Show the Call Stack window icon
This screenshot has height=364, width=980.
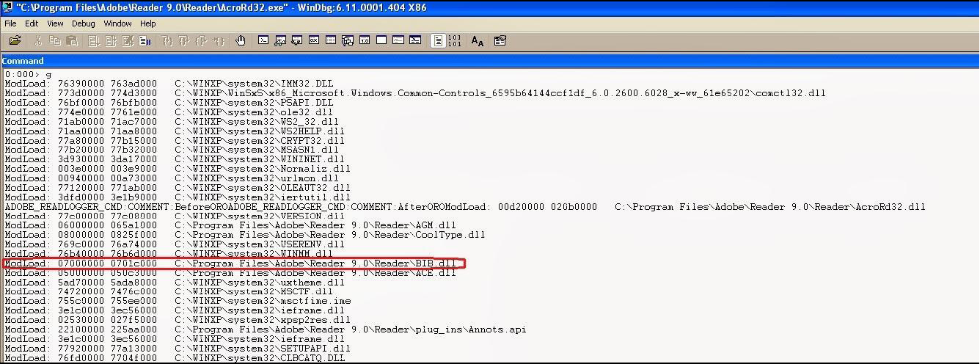348,40
